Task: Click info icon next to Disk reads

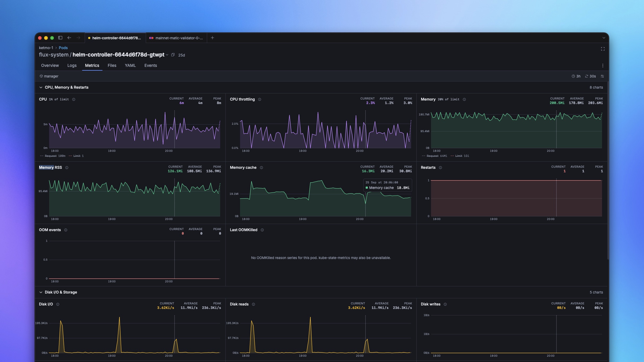Action: click(x=254, y=304)
